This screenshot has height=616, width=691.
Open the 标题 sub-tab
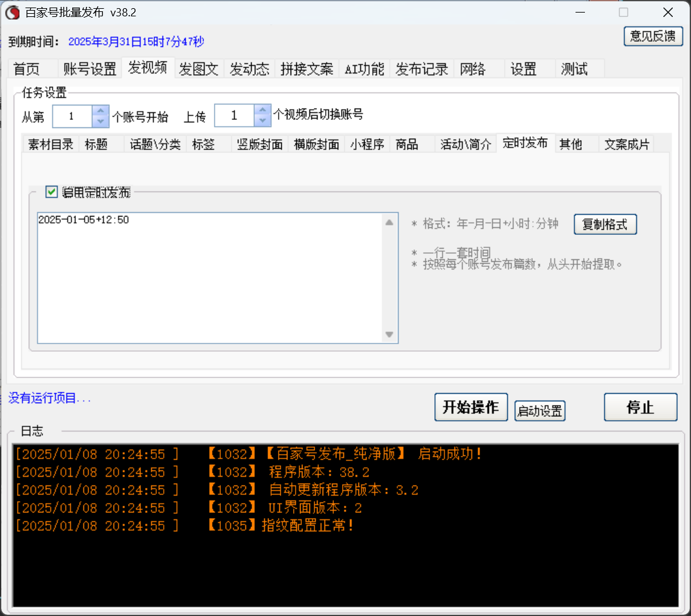pos(101,144)
